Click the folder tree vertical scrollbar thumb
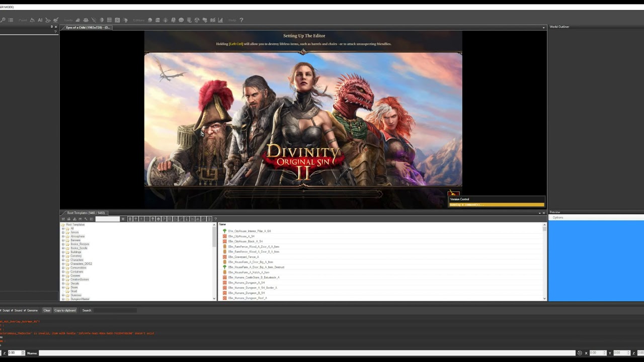Screen dimensions: 644x362 214,236
